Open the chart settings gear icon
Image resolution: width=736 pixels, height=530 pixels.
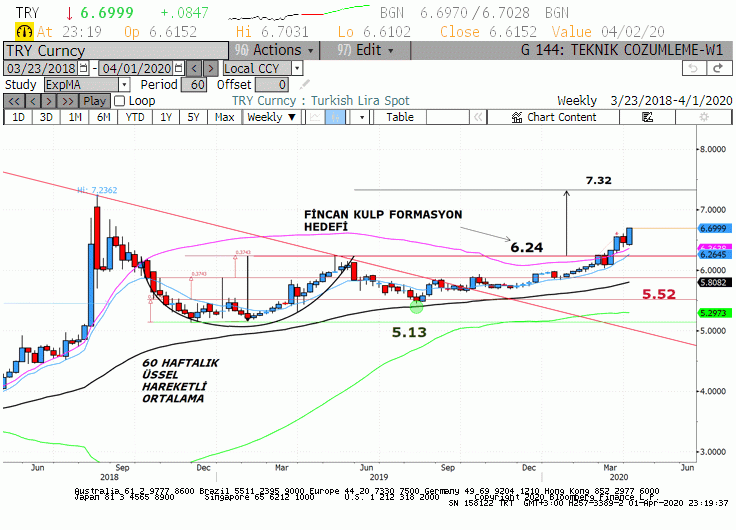tap(704, 117)
